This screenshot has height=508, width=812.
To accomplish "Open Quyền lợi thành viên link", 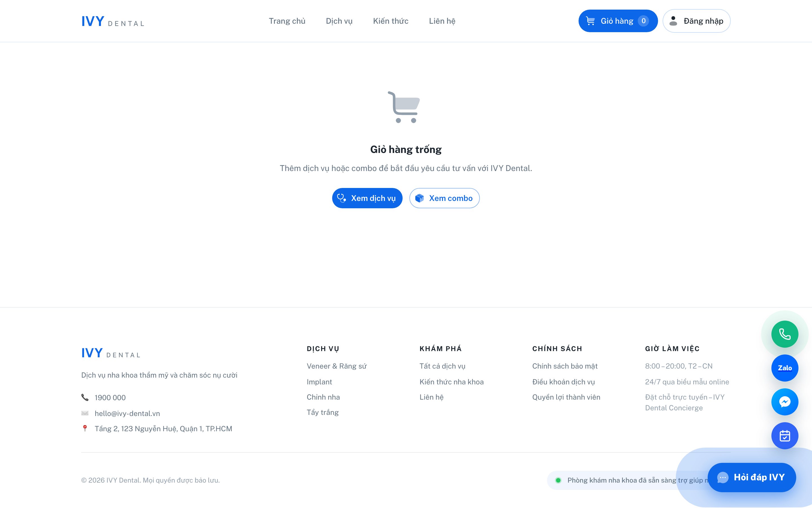I will coord(566,397).
